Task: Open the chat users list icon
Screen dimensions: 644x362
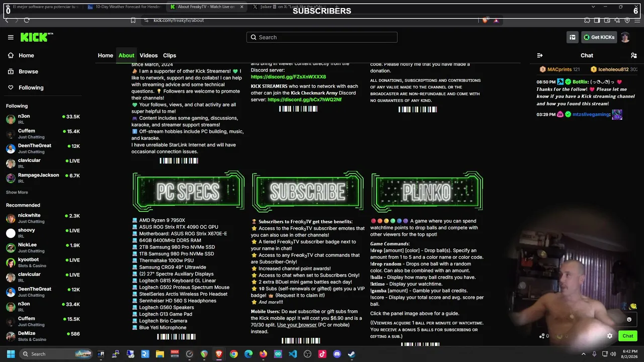Action: (x=634, y=55)
